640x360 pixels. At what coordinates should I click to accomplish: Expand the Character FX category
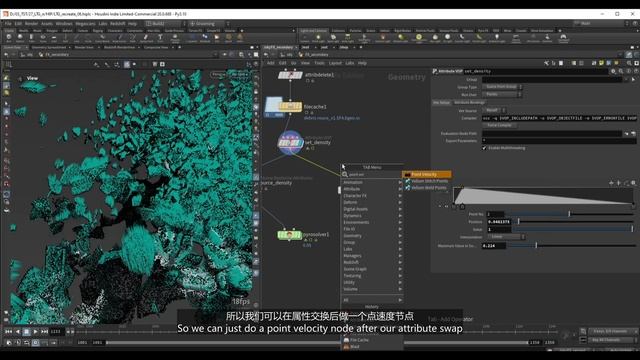pyautogui.click(x=372, y=196)
